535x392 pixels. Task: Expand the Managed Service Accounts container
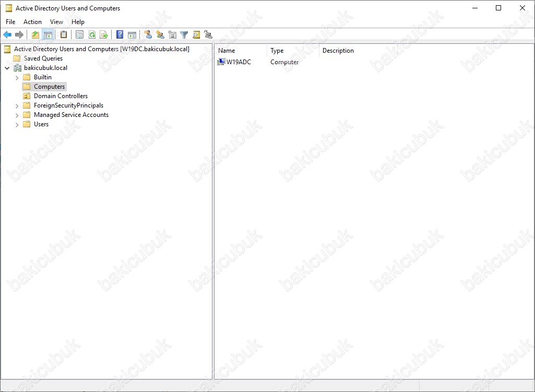(x=17, y=115)
